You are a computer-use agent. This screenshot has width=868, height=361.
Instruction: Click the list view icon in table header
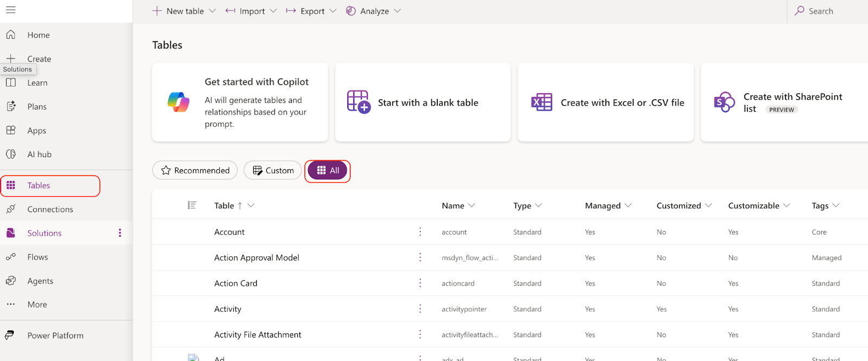(192, 205)
